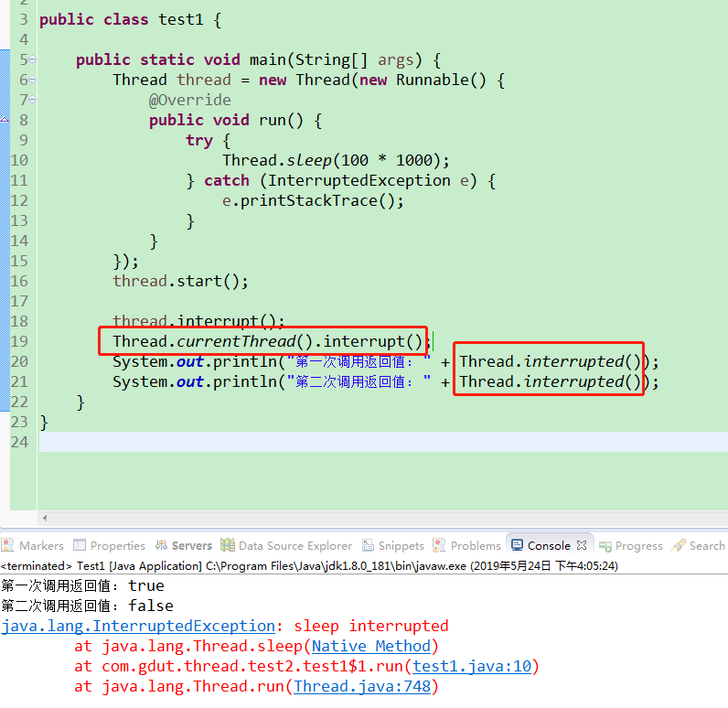Click the override marker triangle at line 8
Screen dimensions: 728x708
click(5, 120)
